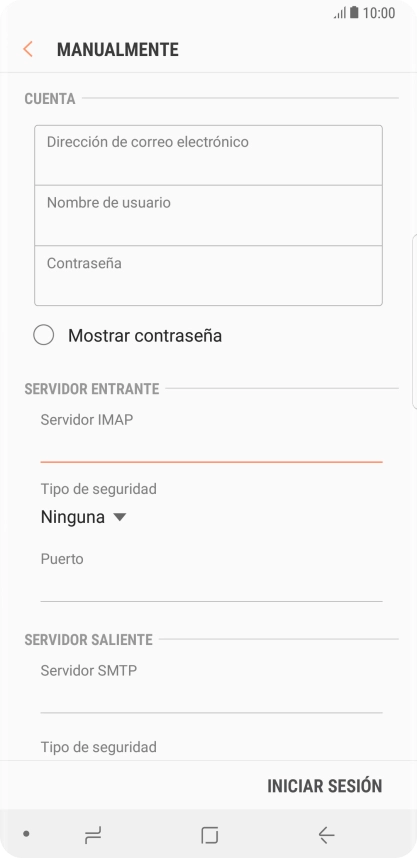417x858 pixels.
Task: Focus the Contraseña field
Action: 208,275
